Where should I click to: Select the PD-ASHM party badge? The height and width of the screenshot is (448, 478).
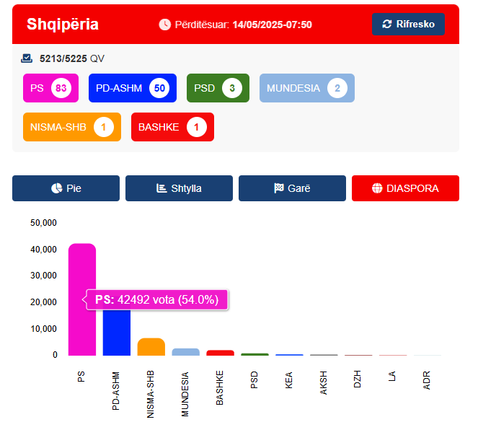(x=133, y=88)
